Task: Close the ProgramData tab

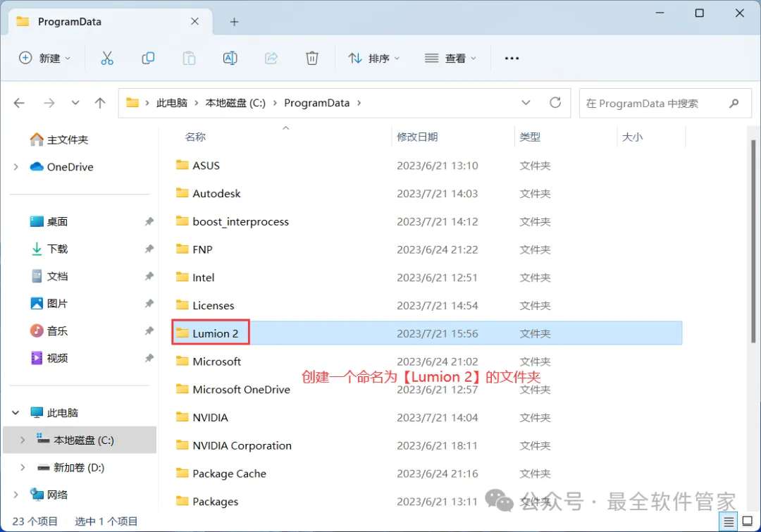Action: pos(194,21)
